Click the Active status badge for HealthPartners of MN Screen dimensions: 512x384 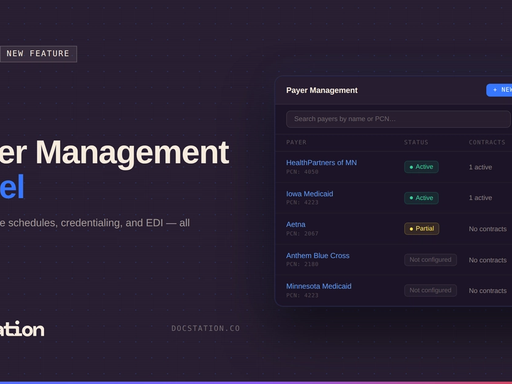[421, 167]
